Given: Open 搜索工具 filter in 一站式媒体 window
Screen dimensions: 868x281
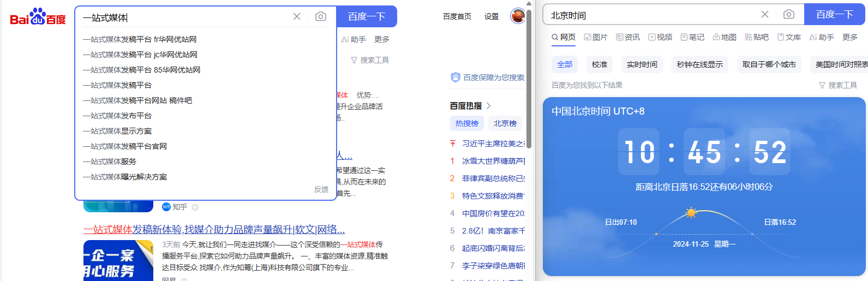Looking at the screenshot, I should coord(370,60).
